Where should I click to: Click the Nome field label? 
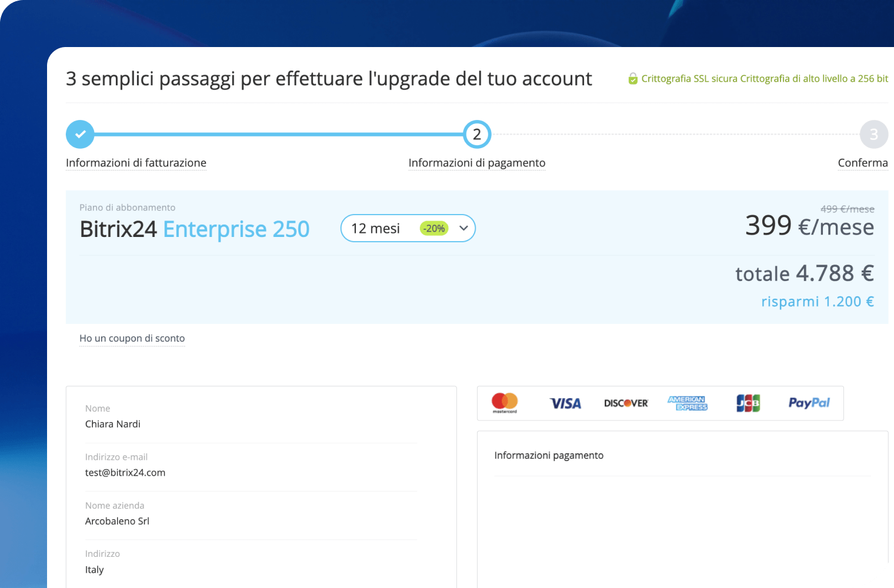coord(98,409)
